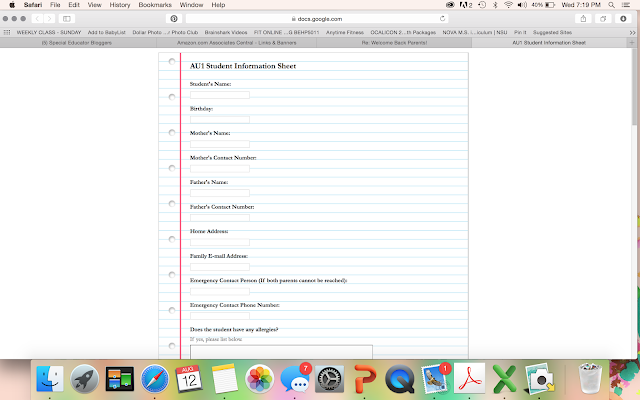640x400 pixels.
Task: Open Pin It bookmark
Action: tap(520, 32)
